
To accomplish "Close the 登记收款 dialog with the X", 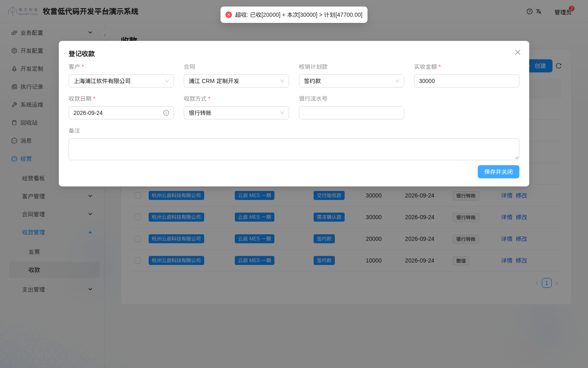I will click(x=518, y=52).
